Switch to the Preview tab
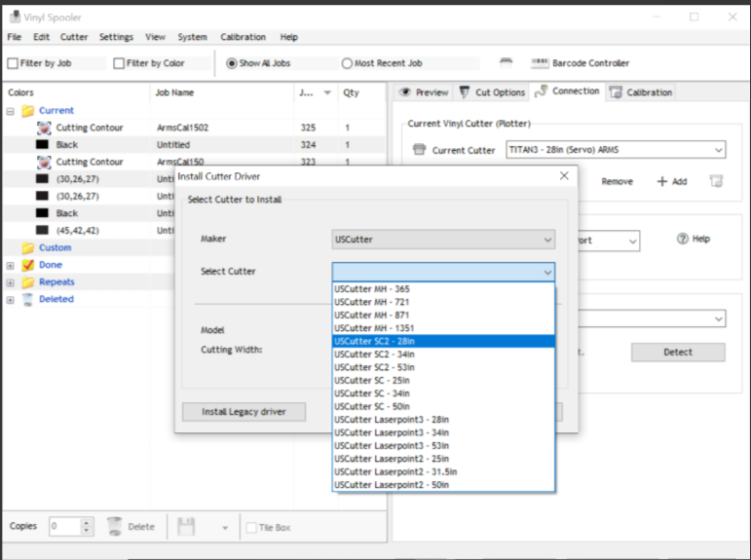 424,92
